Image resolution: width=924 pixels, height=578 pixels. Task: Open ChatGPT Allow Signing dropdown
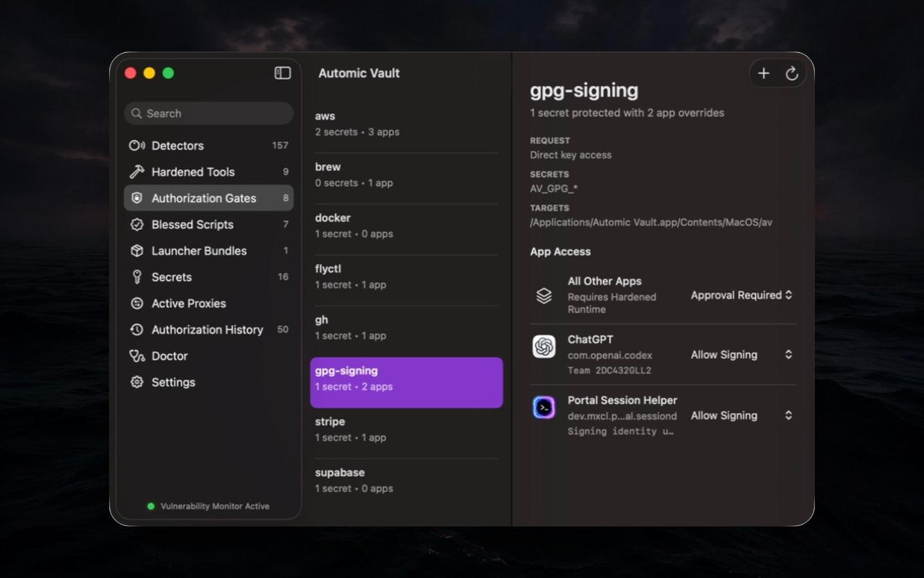click(742, 355)
